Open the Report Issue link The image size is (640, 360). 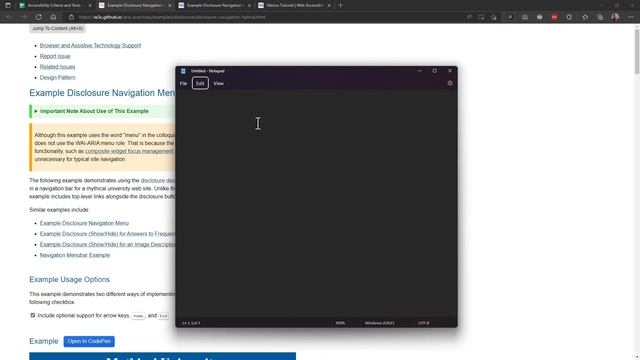point(55,56)
